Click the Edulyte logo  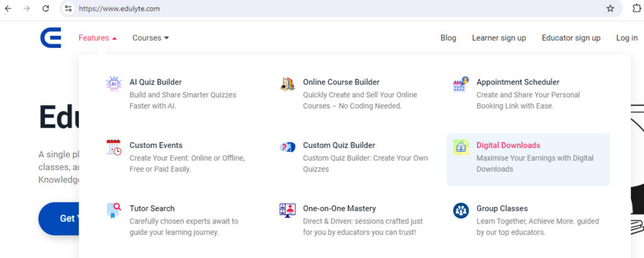[51, 38]
